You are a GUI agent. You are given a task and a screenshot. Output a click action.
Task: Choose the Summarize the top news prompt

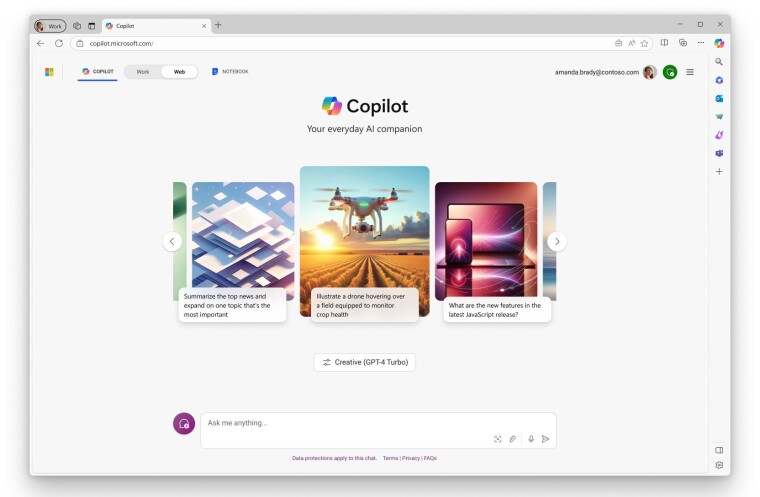click(232, 305)
